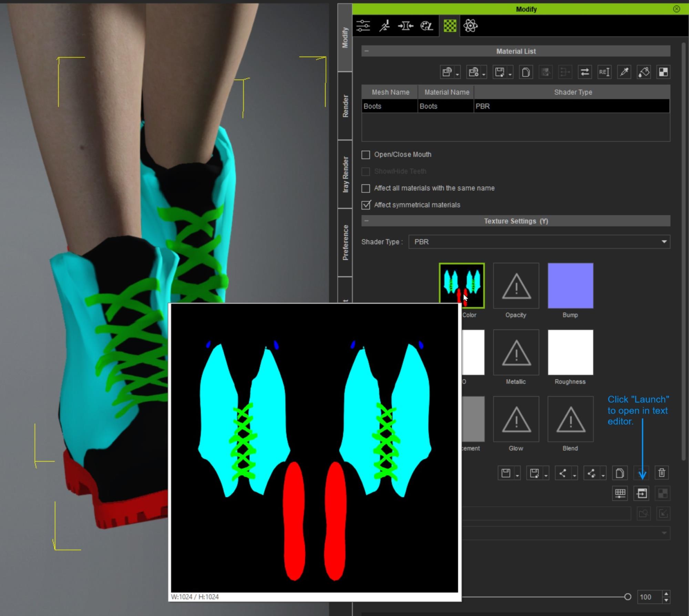Viewport: 689px width, 616px height.
Task: Open the Morph tab with converging arrows
Action: tap(405, 26)
